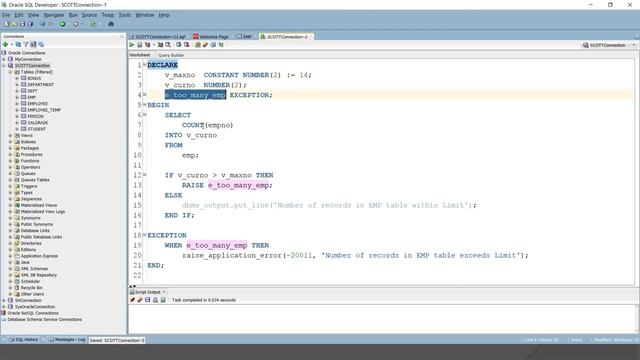Collapse the SCOTTConnection node
Image resolution: width=640 pixels, height=360 pixels.
pyautogui.click(x=4, y=65)
